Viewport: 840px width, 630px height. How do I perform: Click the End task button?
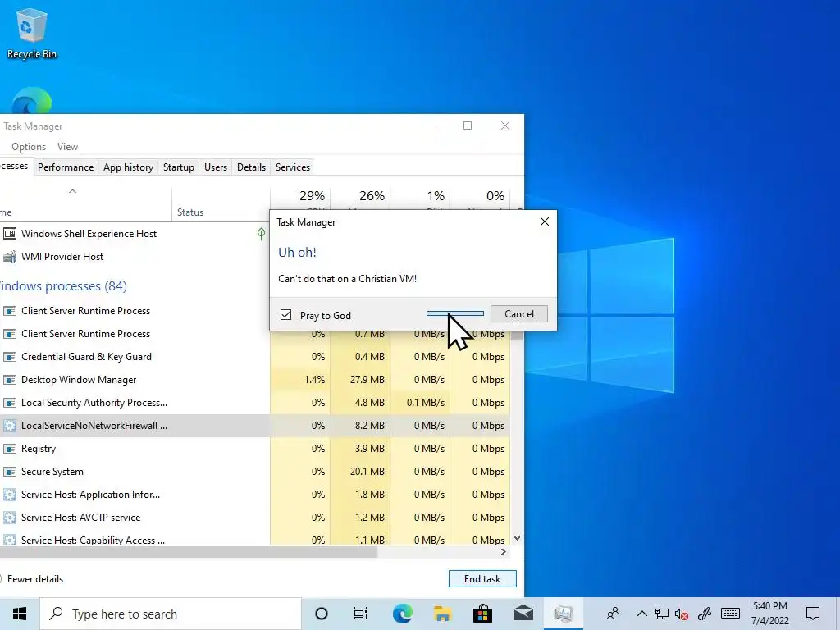(482, 579)
